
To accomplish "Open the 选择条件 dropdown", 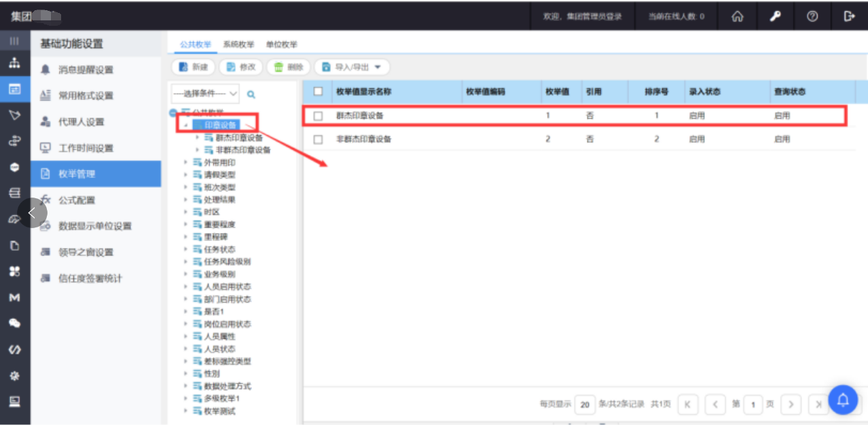I will [x=205, y=94].
